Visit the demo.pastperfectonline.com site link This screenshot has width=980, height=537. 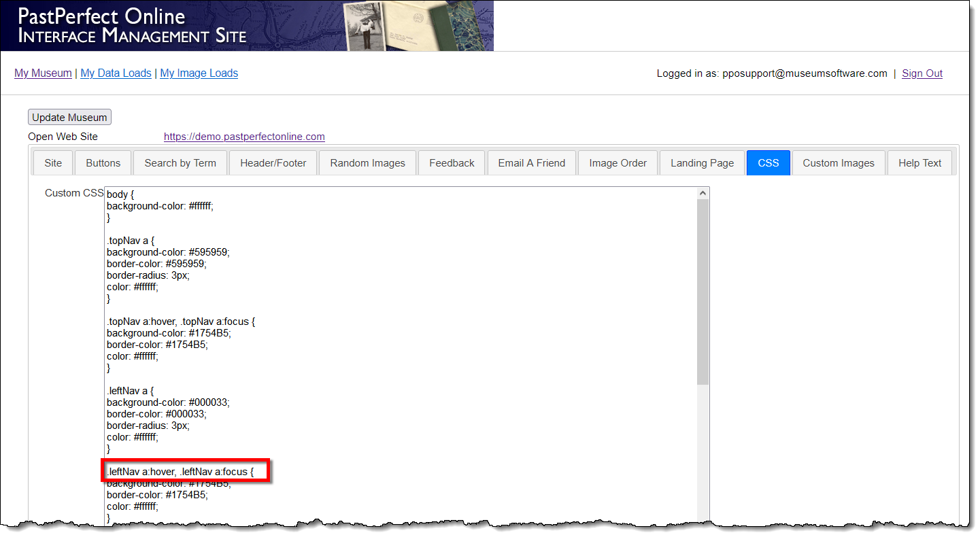click(x=244, y=136)
